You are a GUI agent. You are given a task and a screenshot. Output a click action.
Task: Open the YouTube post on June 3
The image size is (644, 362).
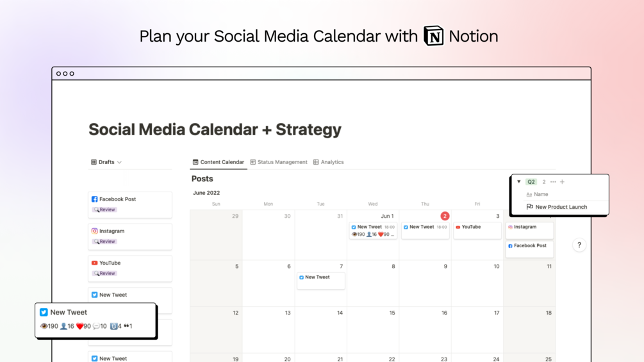(x=477, y=227)
